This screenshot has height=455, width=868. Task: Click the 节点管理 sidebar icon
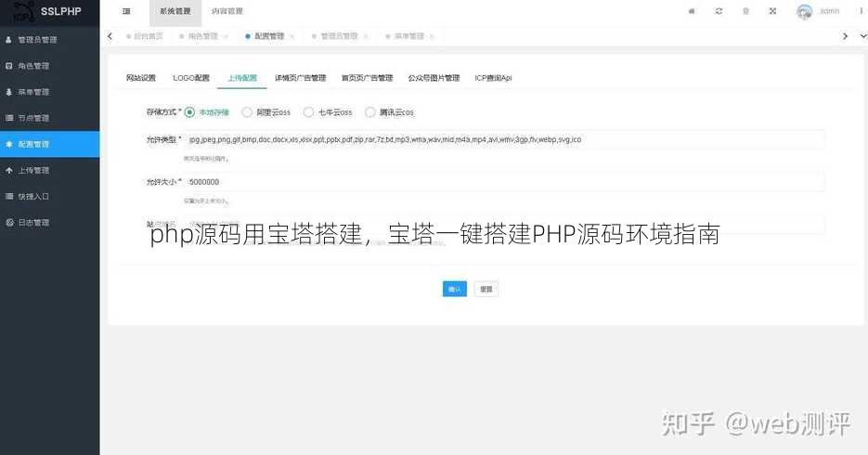tap(9, 118)
